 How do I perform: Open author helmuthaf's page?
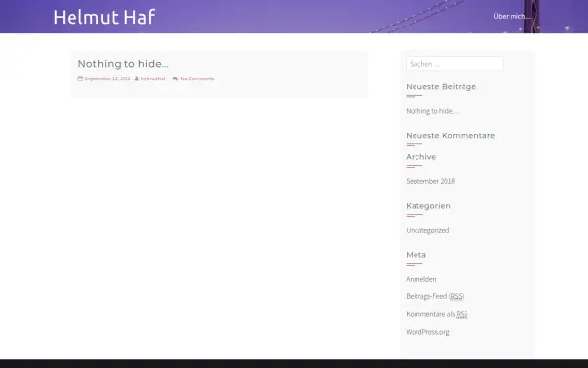(x=153, y=79)
